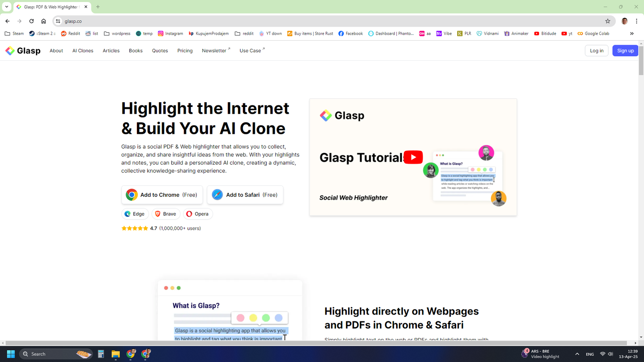
Task: Open the Dashboard Phanto bookmark
Action: (x=391, y=33)
